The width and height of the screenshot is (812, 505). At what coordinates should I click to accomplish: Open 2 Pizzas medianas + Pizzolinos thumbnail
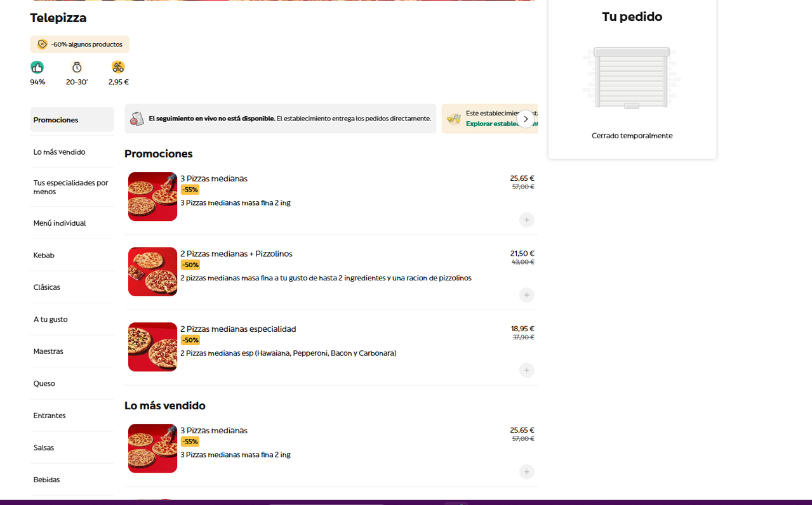(152, 272)
